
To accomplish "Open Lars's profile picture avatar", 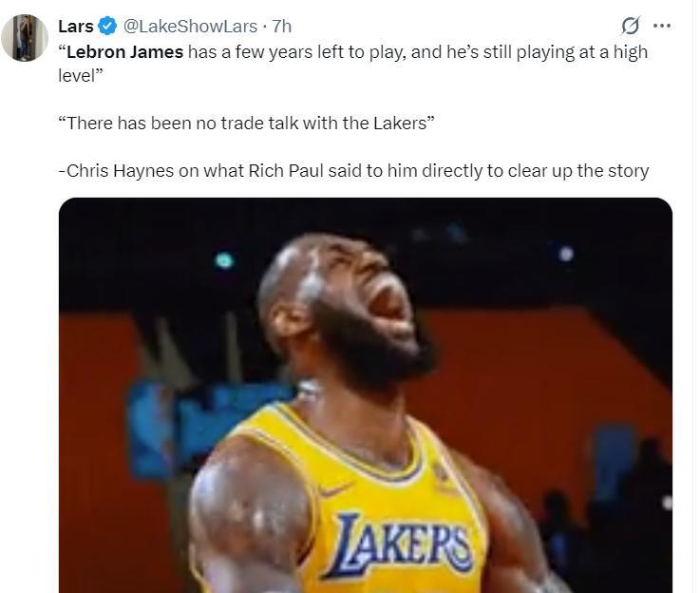I will 25,38.
